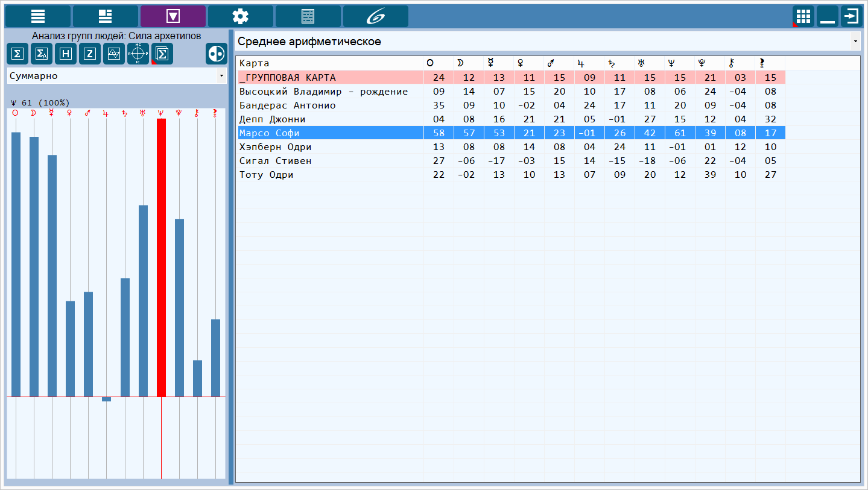Click the Pluto bar in the chart
The height and width of the screenshot is (490, 868).
[179, 307]
